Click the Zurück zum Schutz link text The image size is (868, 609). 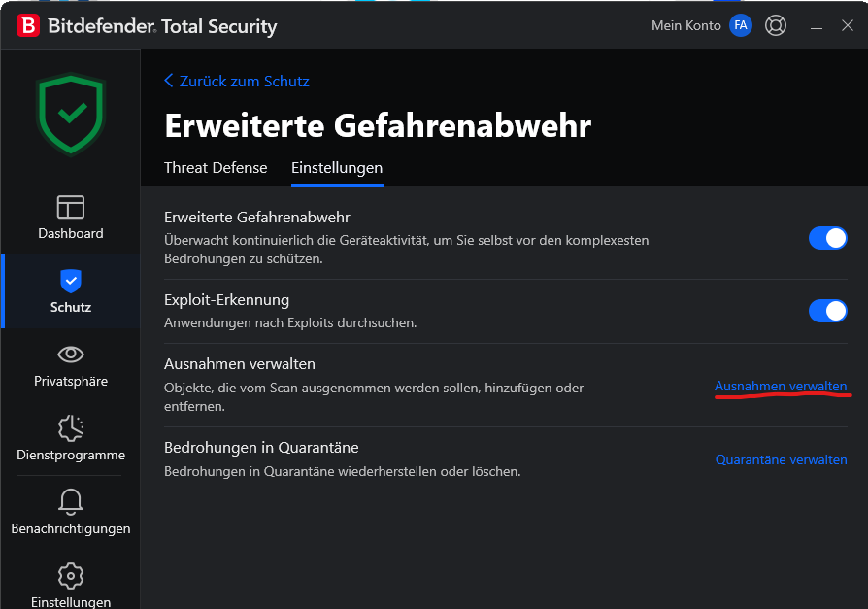[x=244, y=81]
